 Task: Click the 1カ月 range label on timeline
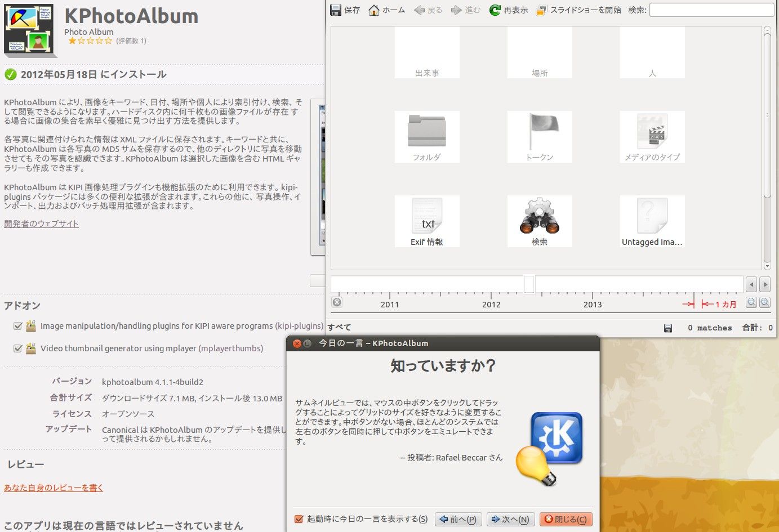tap(726, 304)
